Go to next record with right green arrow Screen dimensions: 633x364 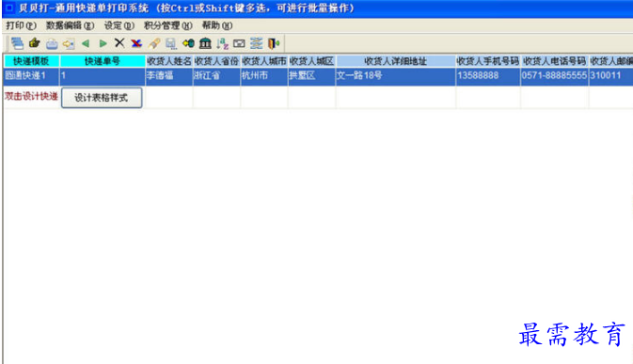[103, 43]
